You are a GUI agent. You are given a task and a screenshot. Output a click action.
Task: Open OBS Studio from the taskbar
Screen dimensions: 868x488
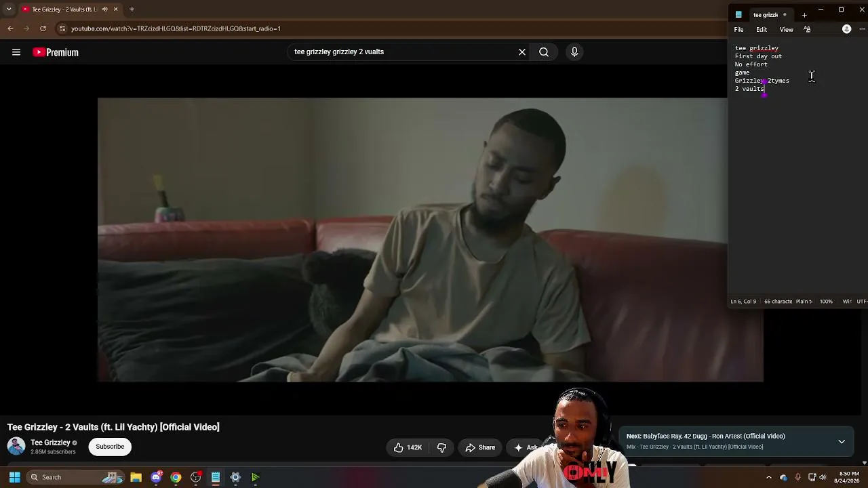195,477
